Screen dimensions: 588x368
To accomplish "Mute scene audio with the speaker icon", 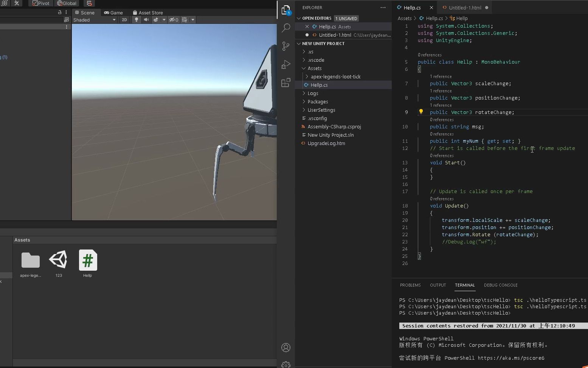I will [x=146, y=20].
